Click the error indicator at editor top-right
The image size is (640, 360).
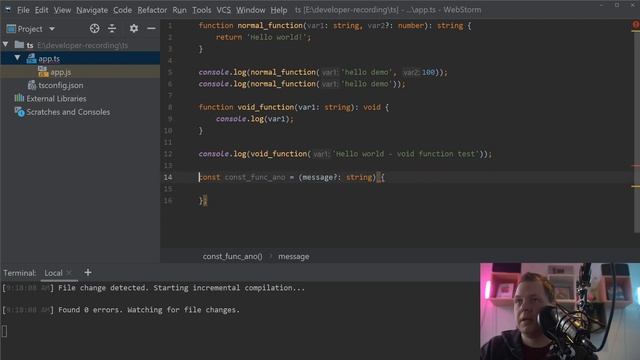pos(636,25)
